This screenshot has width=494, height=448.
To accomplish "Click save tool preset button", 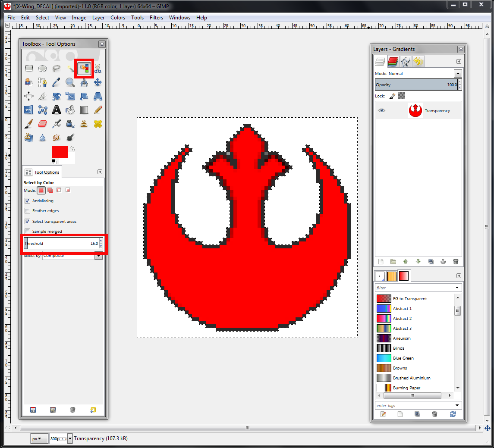I will pyautogui.click(x=33, y=410).
